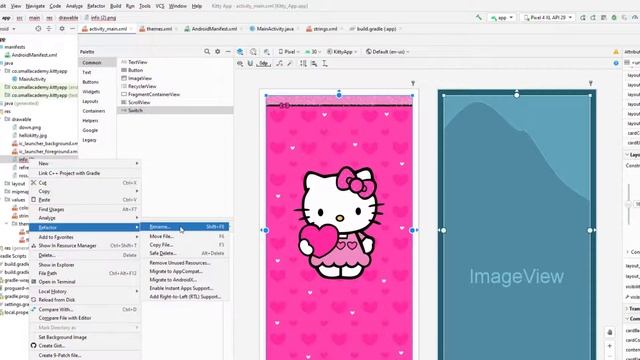The width and height of the screenshot is (640, 360).
Task: Click the magic wand infer constraints icon
Action: 289,64
